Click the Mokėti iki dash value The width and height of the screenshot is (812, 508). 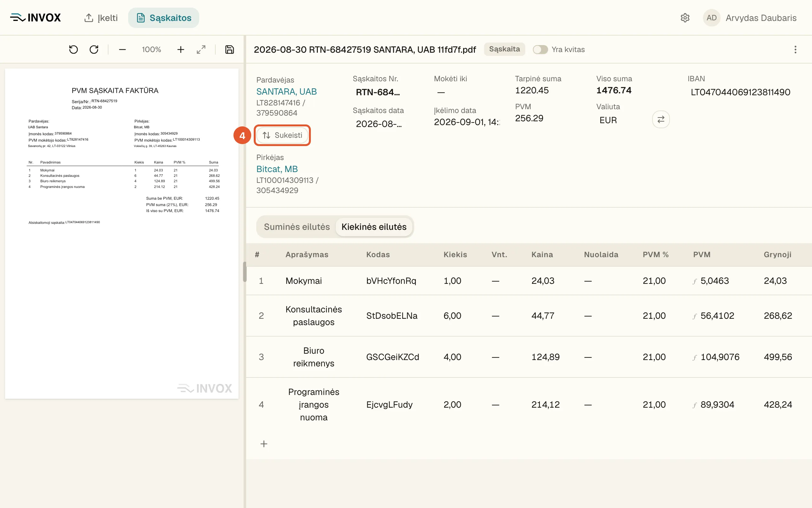(x=441, y=92)
